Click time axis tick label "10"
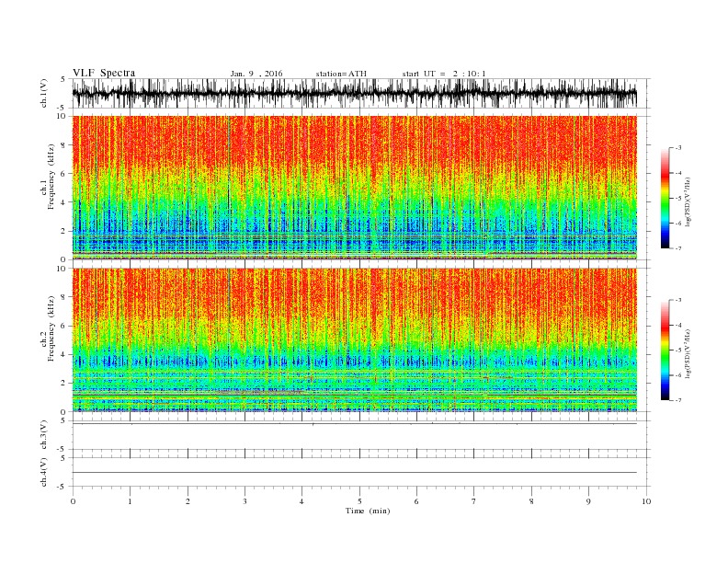This screenshot has height=563, width=728. (x=646, y=501)
